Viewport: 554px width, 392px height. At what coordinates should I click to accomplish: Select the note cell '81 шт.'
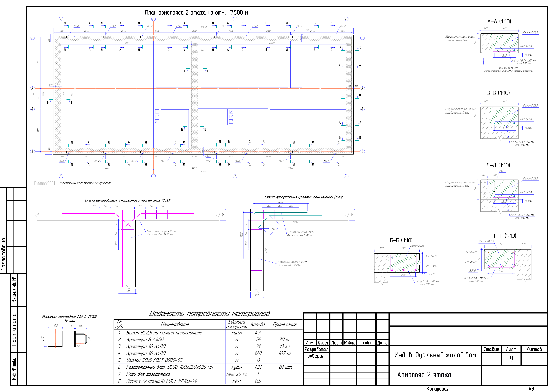pyautogui.click(x=286, y=367)
